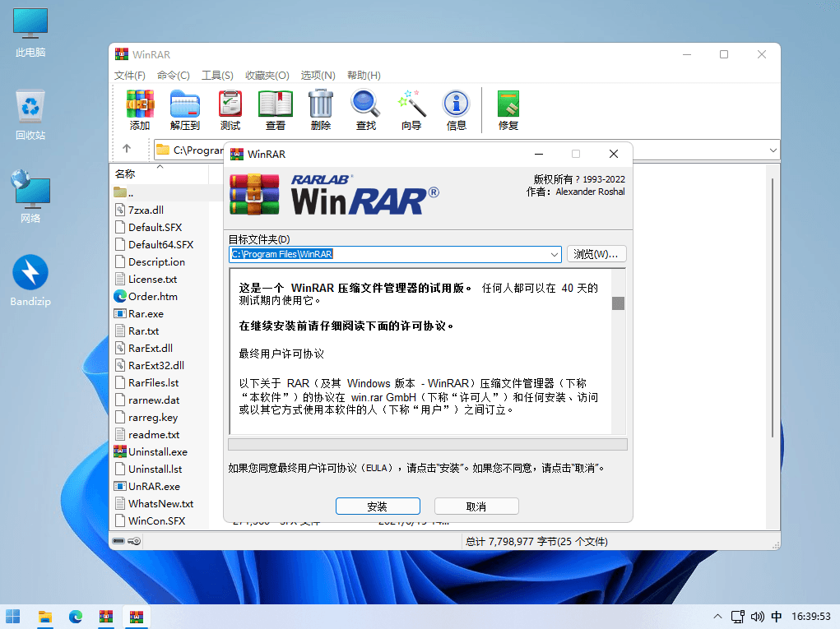Click the 安装 (Install) button
This screenshot has height=629, width=840.
(x=378, y=506)
